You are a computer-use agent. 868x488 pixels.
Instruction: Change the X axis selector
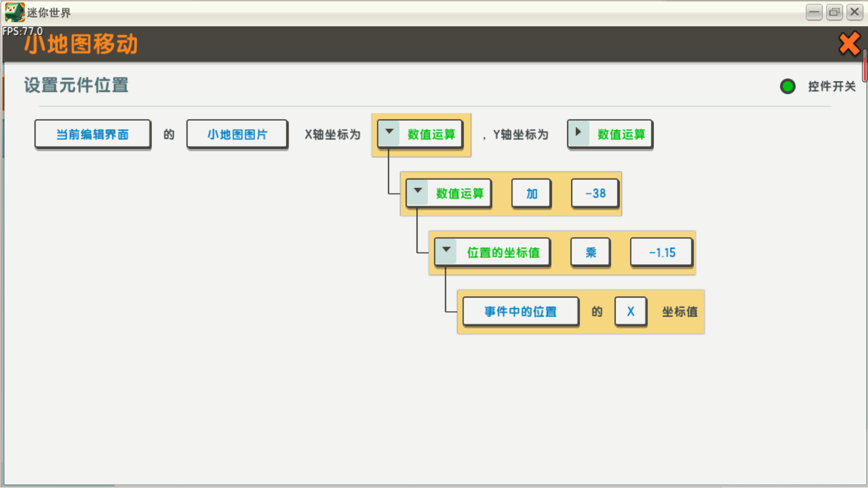coord(631,312)
